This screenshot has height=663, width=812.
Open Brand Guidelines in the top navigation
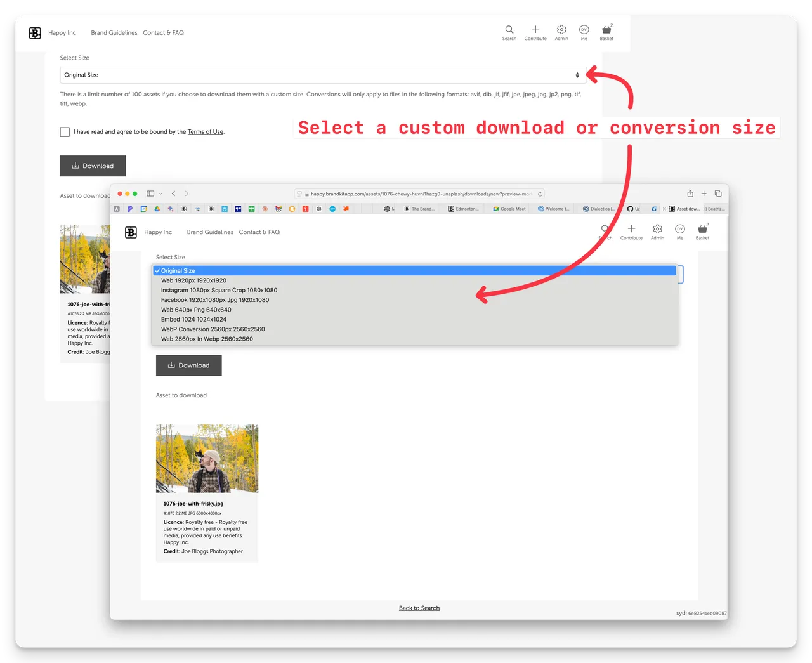[114, 33]
